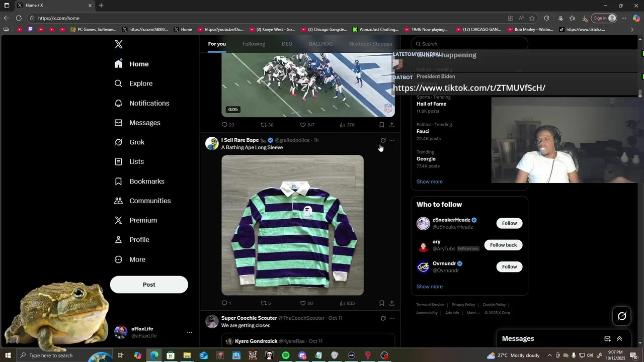Screen dimensions: 644x362
Task: Open the striped Bape shirt image
Action: click(x=292, y=225)
